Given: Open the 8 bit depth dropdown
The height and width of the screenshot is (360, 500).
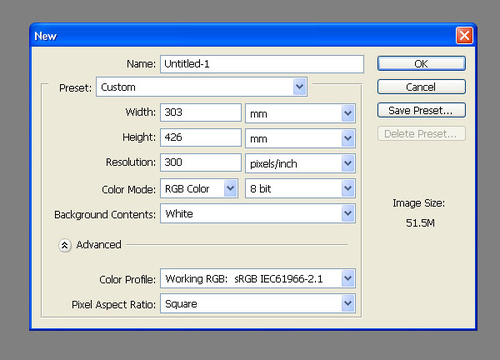Looking at the screenshot, I should click(x=300, y=189).
